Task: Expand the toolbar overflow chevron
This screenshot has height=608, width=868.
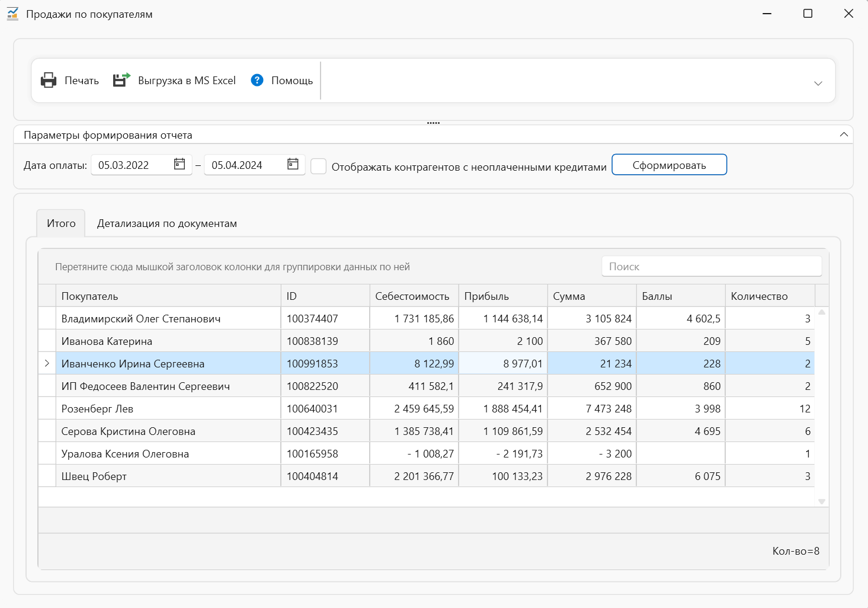Action: [818, 83]
